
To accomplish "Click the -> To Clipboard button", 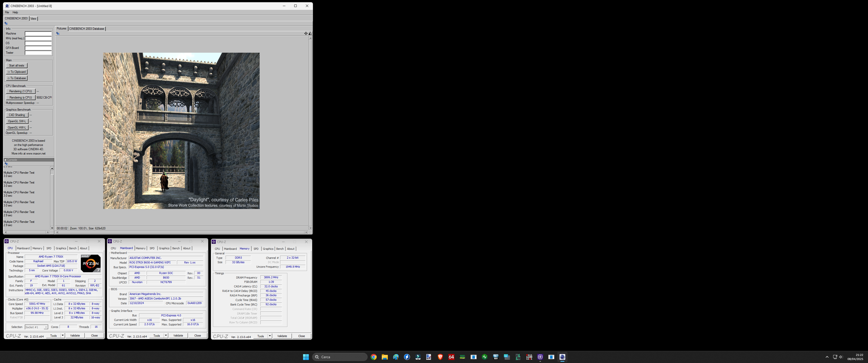I will pos(16,72).
